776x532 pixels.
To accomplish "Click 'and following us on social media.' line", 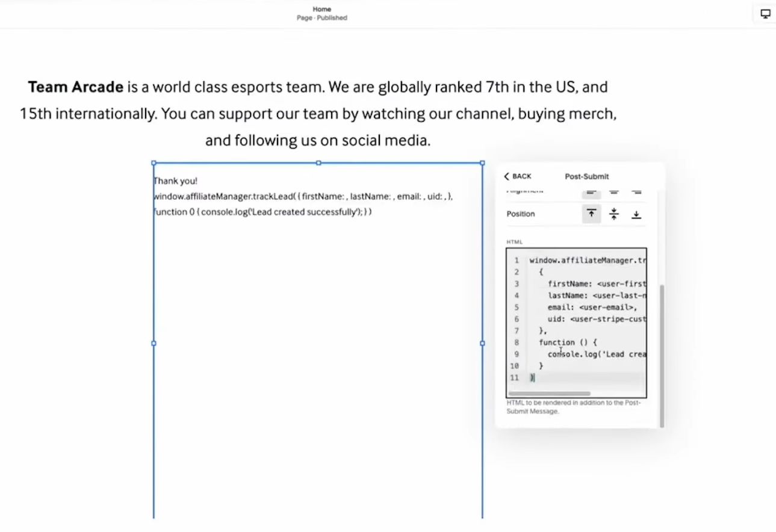I will pyautogui.click(x=318, y=141).
